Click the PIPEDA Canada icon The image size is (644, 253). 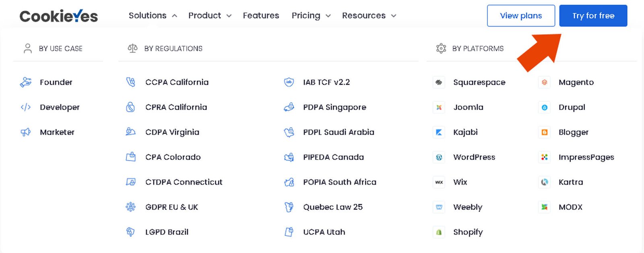[x=289, y=157]
